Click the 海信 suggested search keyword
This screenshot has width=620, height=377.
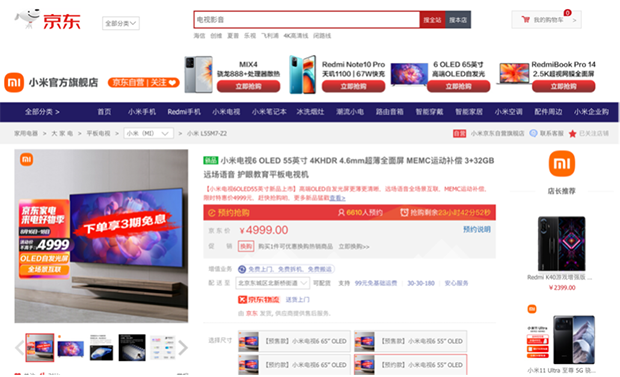199,36
